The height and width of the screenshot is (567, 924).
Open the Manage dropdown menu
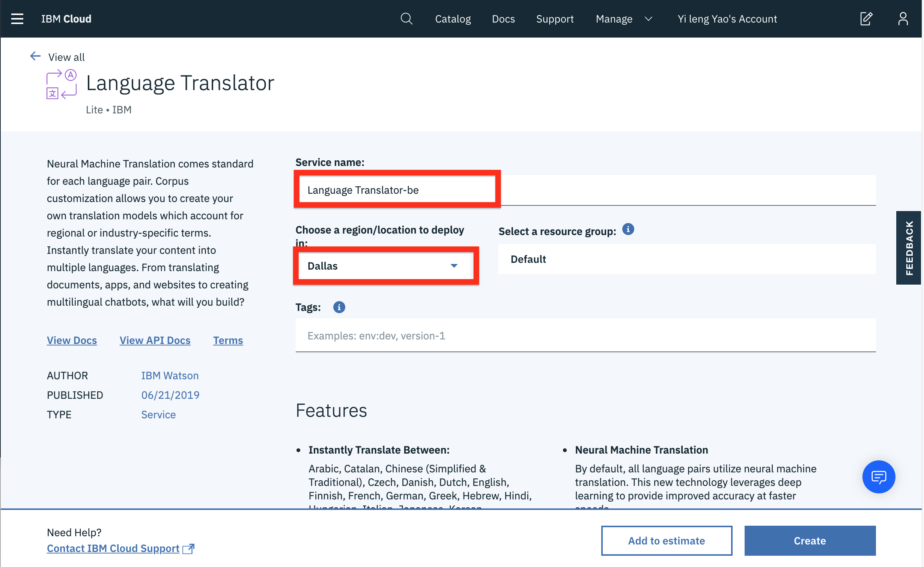click(624, 19)
